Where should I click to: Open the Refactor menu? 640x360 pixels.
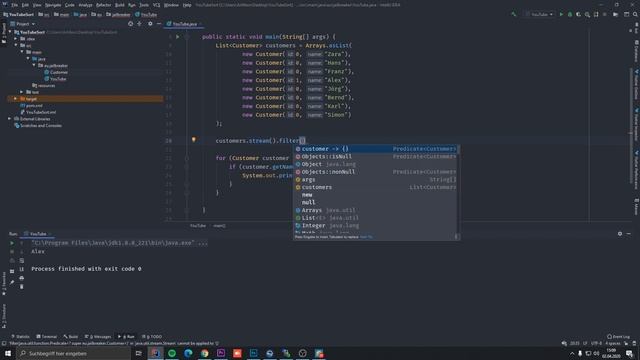pyautogui.click(x=103, y=5)
